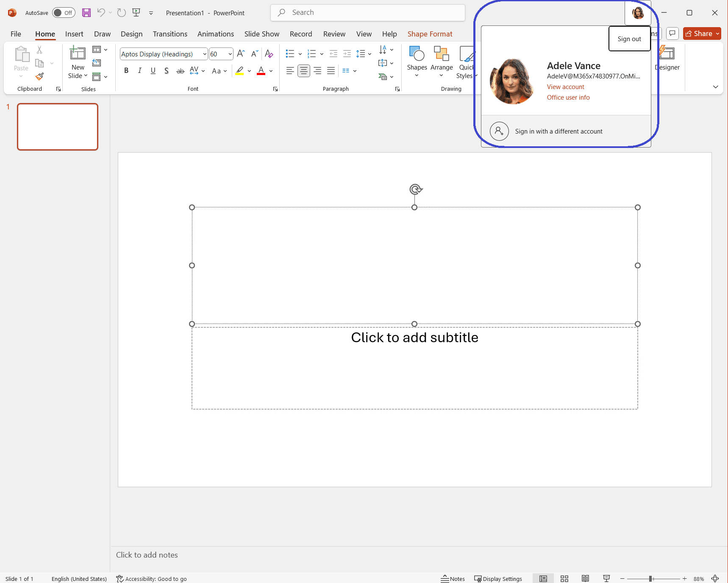Click the Increase Font Size icon
This screenshot has width=728, height=583.
tap(241, 54)
